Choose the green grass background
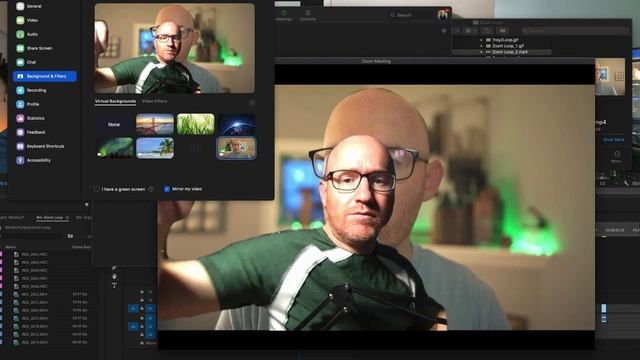The height and width of the screenshot is (360, 640). pos(196,124)
